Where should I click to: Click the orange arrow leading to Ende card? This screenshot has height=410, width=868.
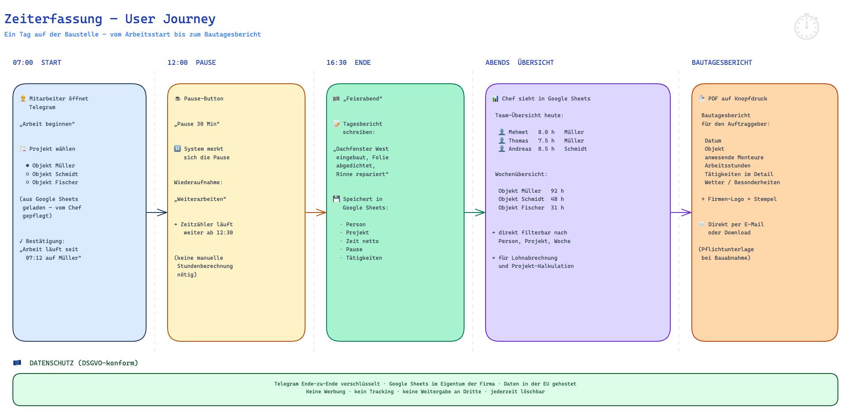pyautogui.click(x=316, y=213)
